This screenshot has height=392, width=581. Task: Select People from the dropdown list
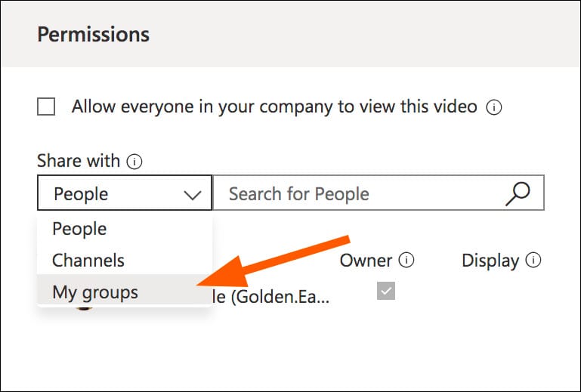tap(79, 229)
